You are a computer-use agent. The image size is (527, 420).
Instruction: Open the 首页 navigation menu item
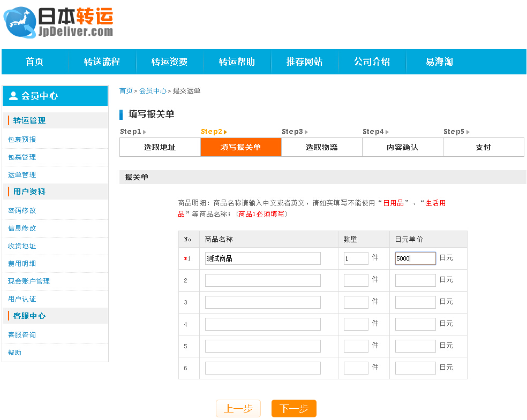34,62
